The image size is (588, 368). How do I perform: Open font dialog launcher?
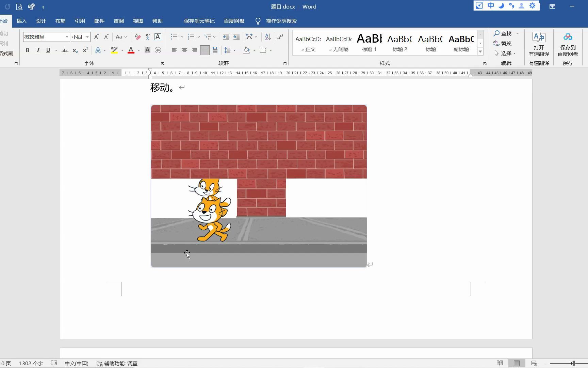(x=162, y=64)
